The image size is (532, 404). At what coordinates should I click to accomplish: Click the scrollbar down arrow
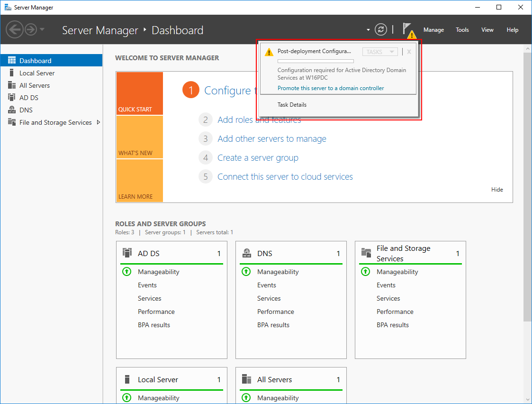pyautogui.click(x=528, y=400)
